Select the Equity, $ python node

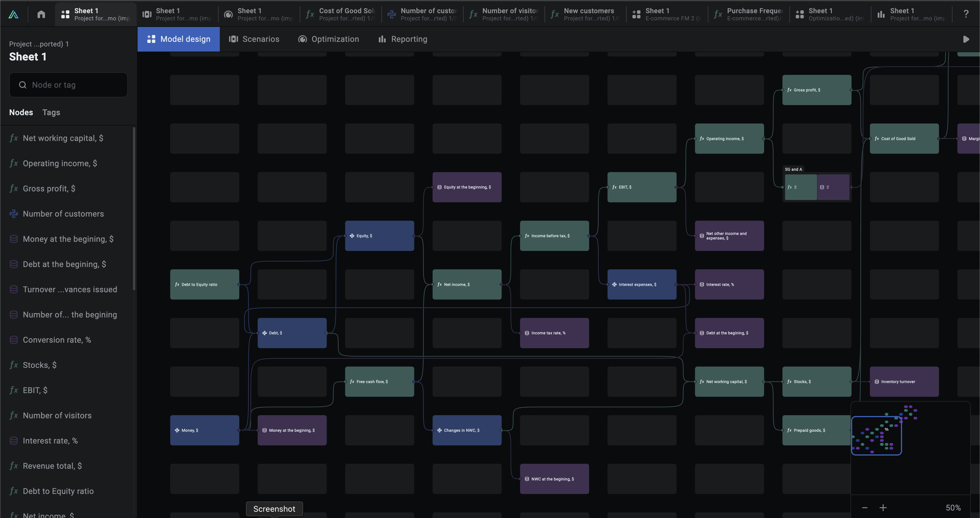(379, 236)
